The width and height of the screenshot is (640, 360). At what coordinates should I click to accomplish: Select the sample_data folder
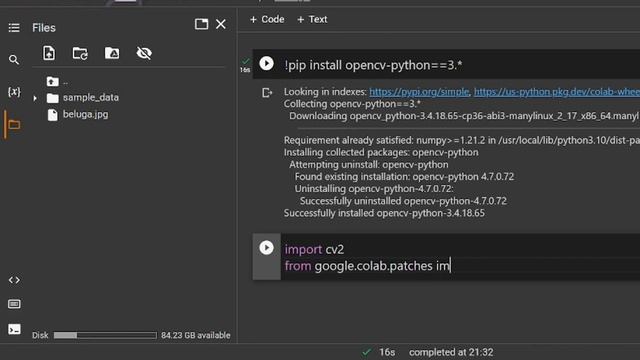coord(91,98)
